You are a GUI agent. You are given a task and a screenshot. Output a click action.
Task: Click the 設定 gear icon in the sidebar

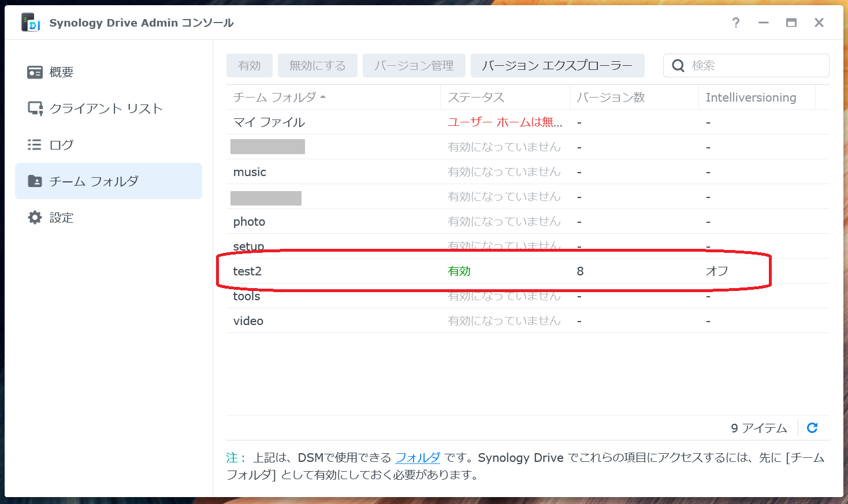click(x=35, y=218)
